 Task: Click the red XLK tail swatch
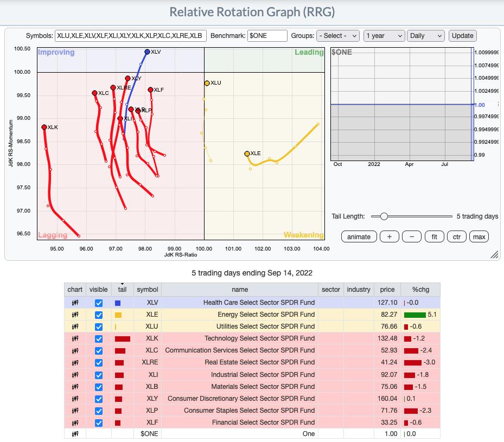click(123, 339)
